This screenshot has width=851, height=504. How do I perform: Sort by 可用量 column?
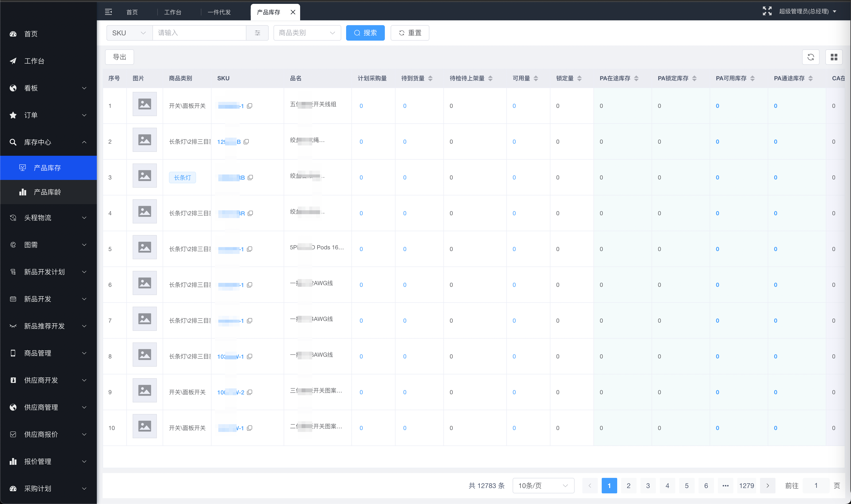(x=536, y=78)
